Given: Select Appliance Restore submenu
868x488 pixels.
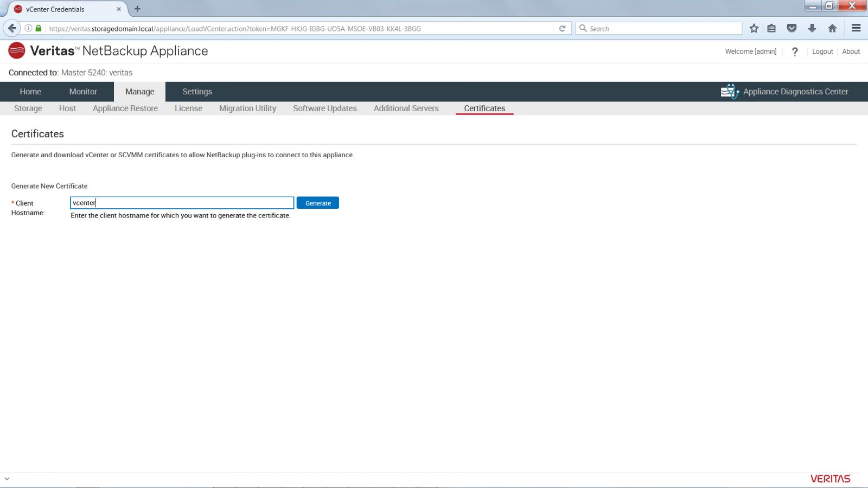Looking at the screenshot, I should 125,108.
